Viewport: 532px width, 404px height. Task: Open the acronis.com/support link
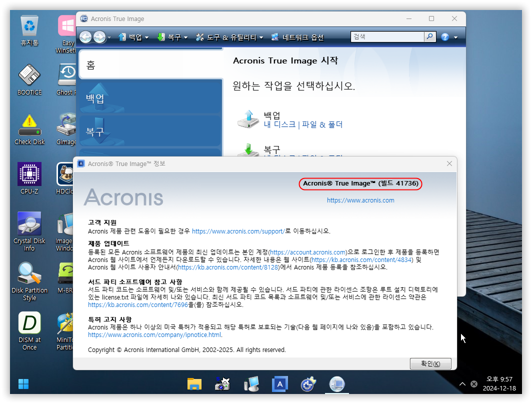coord(238,231)
